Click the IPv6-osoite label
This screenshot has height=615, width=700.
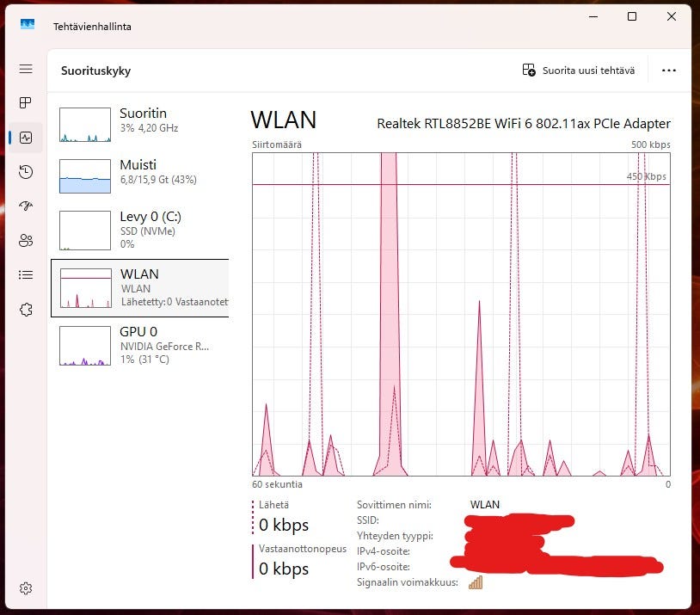coord(384,567)
